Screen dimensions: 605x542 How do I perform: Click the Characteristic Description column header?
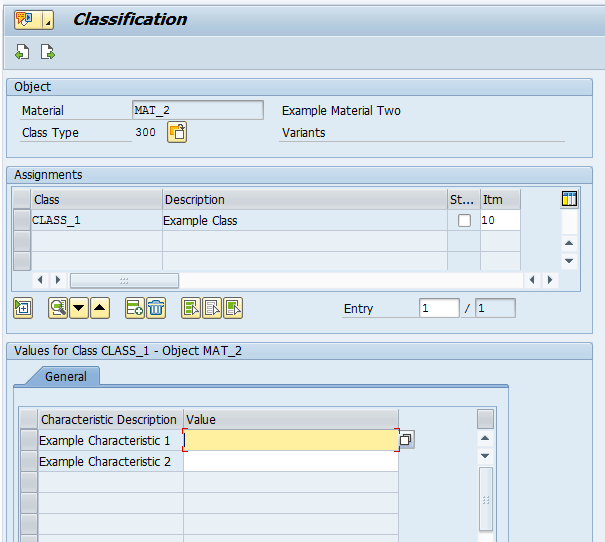110,419
